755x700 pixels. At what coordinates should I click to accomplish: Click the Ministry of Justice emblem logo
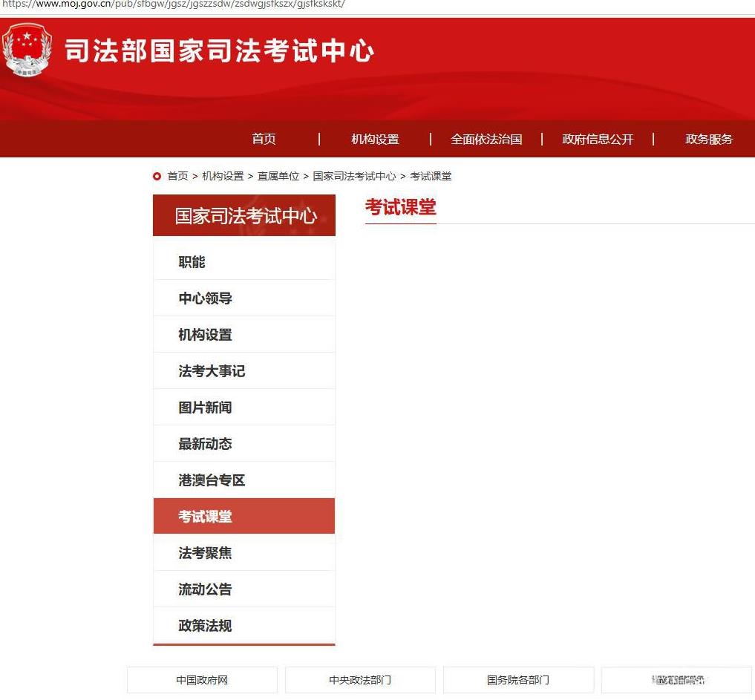coord(27,50)
